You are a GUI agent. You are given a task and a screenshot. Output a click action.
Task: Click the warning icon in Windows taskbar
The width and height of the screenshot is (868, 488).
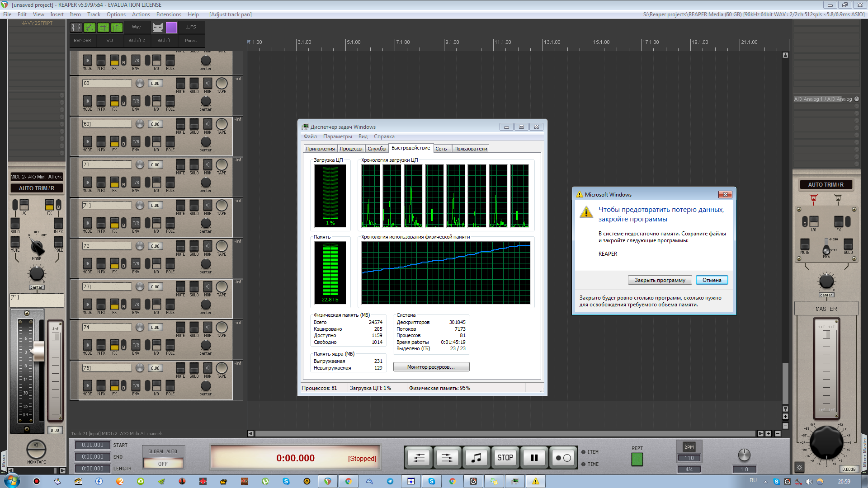tap(535, 481)
